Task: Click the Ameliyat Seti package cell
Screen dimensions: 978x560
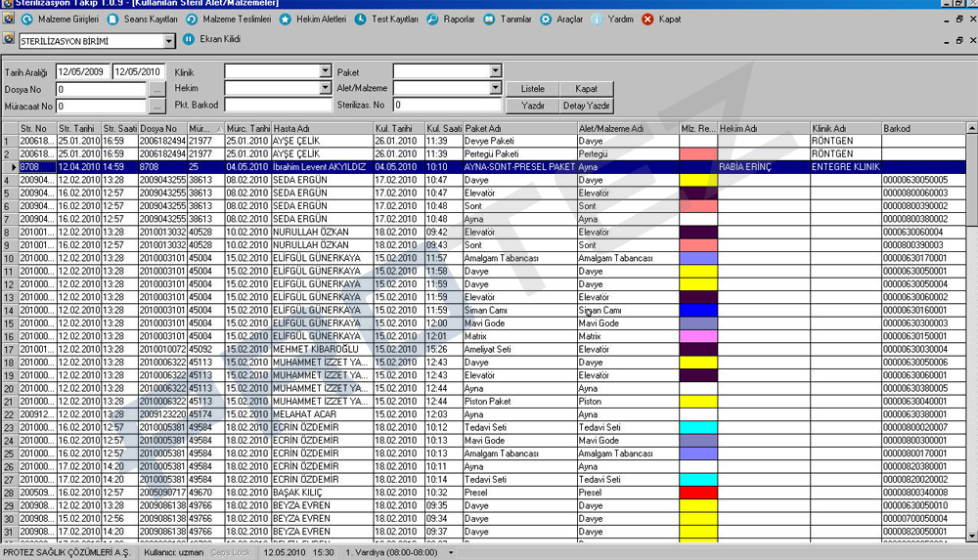Action: (519, 349)
